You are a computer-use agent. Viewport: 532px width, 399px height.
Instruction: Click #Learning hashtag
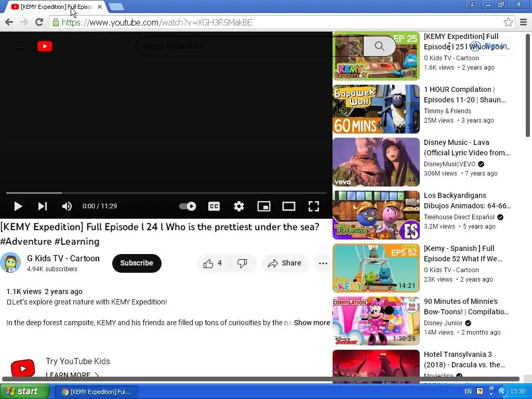[x=77, y=242]
